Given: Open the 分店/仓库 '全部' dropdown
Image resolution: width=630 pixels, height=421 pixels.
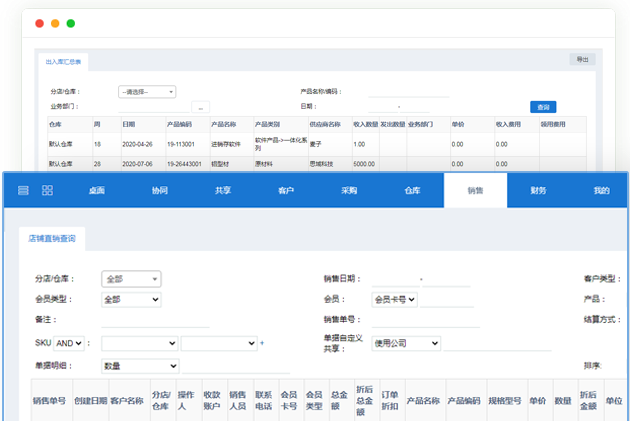Looking at the screenshot, I should [131, 279].
